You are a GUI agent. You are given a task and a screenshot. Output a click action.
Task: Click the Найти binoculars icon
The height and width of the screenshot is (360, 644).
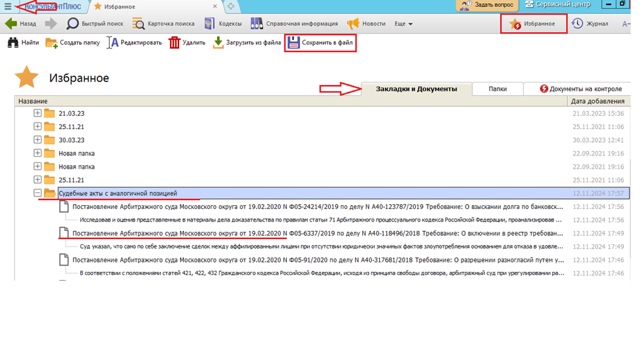pos(13,43)
